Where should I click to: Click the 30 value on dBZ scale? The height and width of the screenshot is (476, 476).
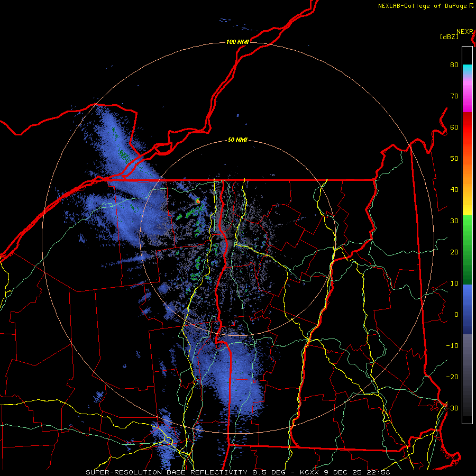[454, 221]
